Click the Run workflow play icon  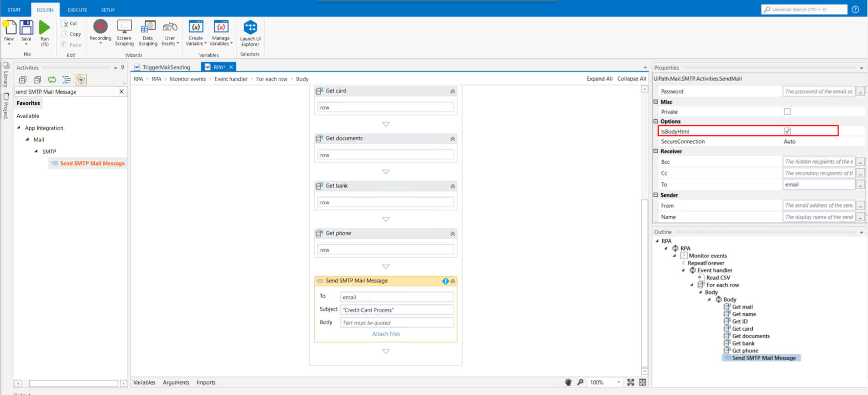click(x=44, y=28)
